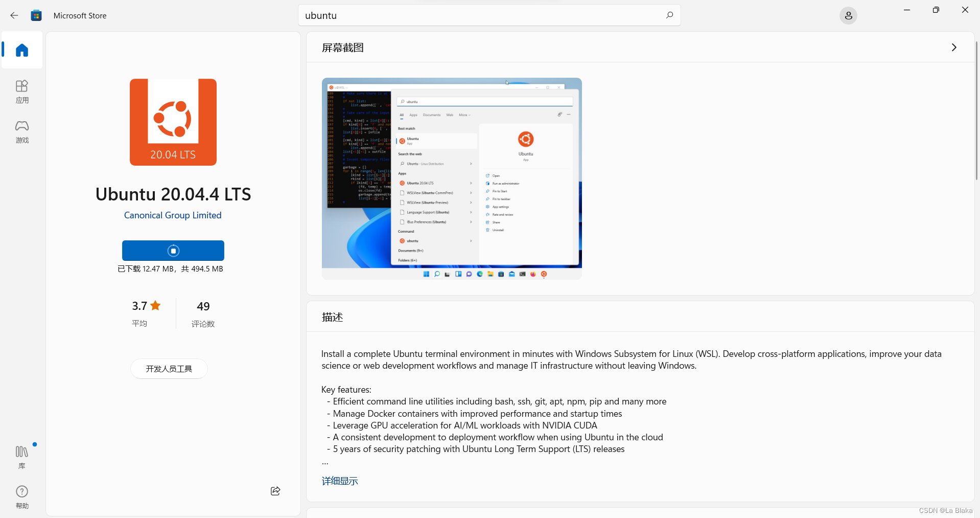Click the search magnifier icon
This screenshot has width=980, height=518.
pyautogui.click(x=669, y=15)
